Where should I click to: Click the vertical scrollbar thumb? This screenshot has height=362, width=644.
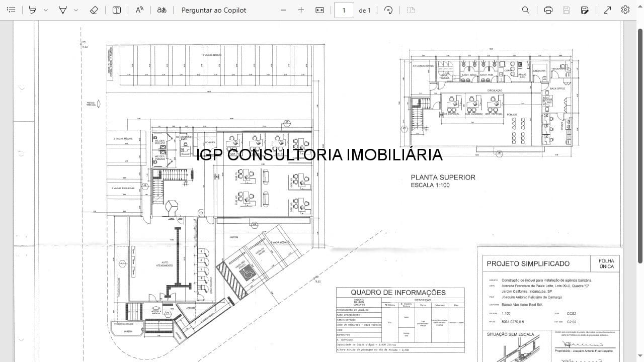640,146
